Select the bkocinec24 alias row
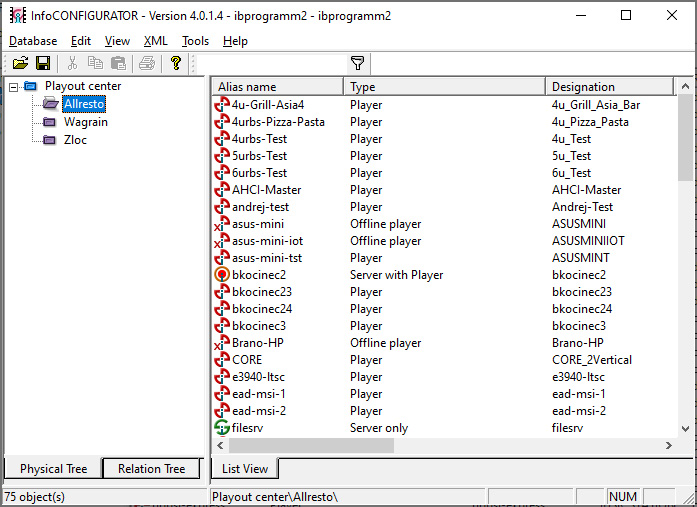This screenshot has width=697, height=507. pos(262,309)
